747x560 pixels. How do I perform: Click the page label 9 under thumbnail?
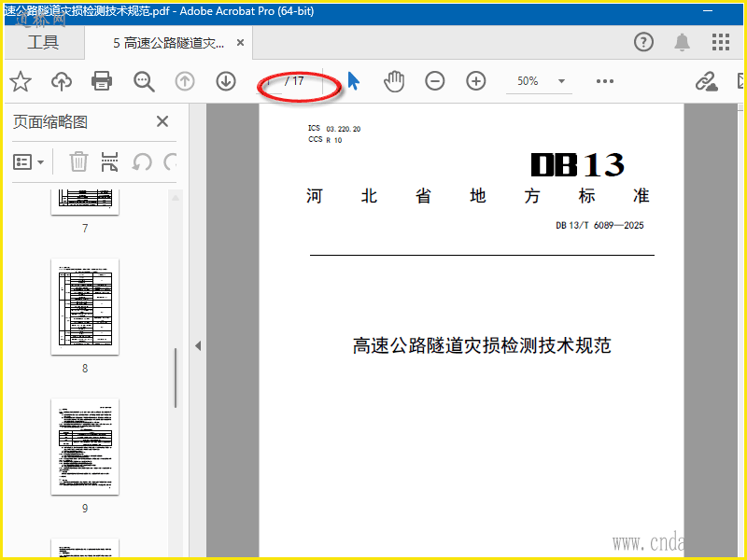(x=85, y=508)
